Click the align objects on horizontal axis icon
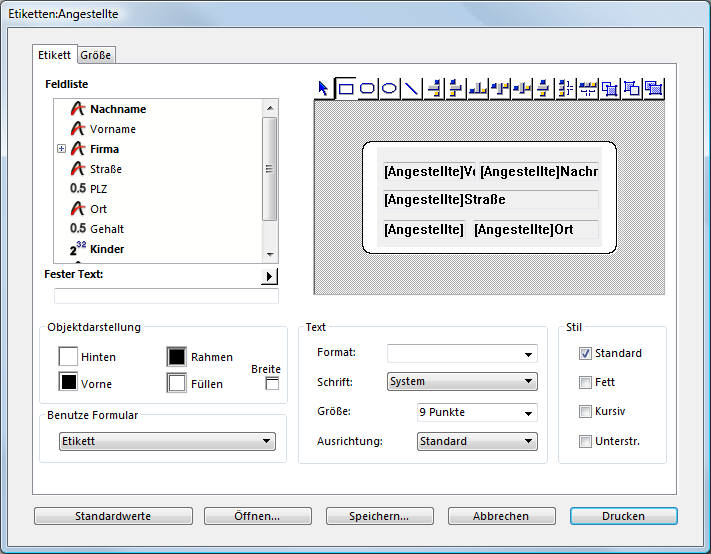The width and height of the screenshot is (711, 554). pyautogui.click(x=522, y=88)
